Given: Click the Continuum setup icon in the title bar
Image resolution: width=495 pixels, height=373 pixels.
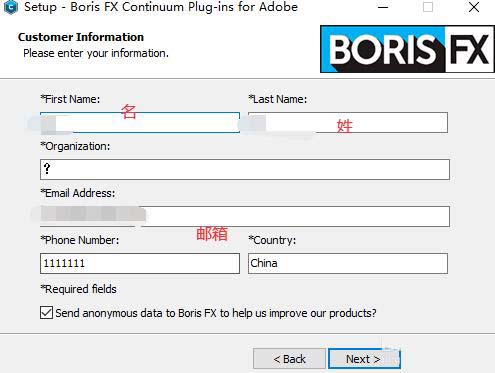Looking at the screenshot, I should tap(11, 7).
